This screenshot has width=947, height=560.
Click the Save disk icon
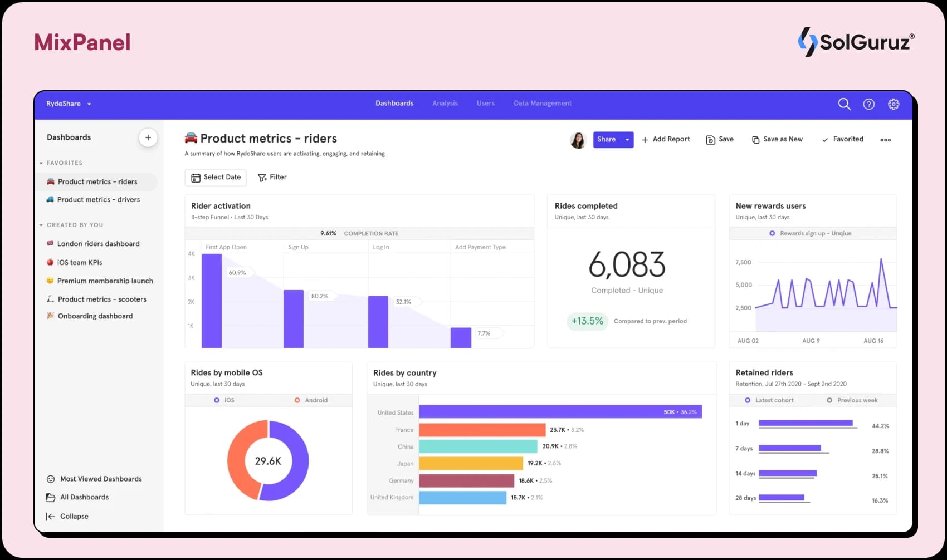(710, 140)
